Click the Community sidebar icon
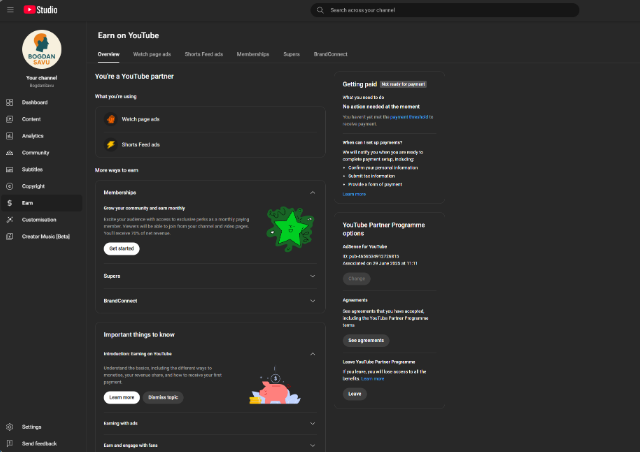 coord(9,153)
